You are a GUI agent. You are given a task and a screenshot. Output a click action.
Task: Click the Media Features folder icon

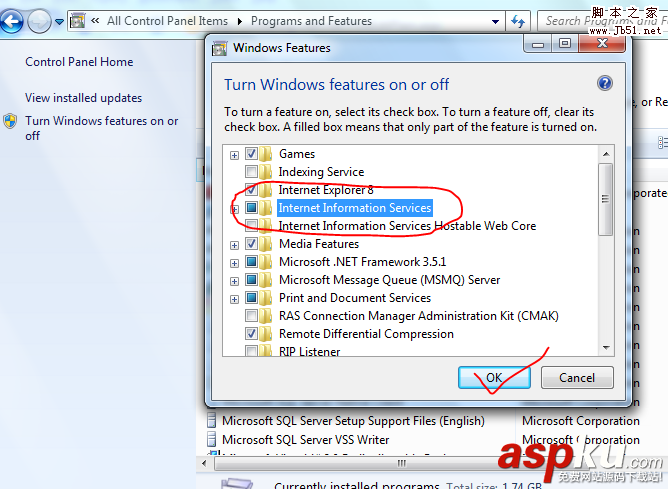click(265, 244)
